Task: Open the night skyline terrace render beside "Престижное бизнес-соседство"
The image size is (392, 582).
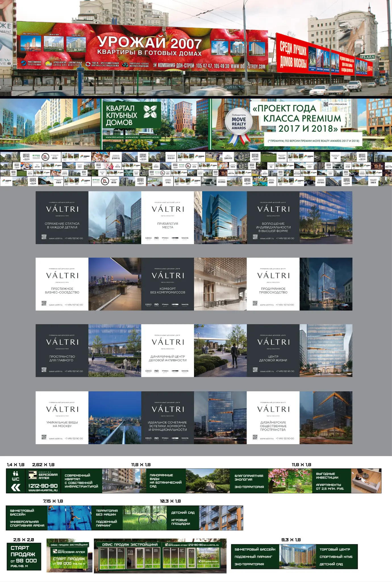Action: click(x=115, y=284)
